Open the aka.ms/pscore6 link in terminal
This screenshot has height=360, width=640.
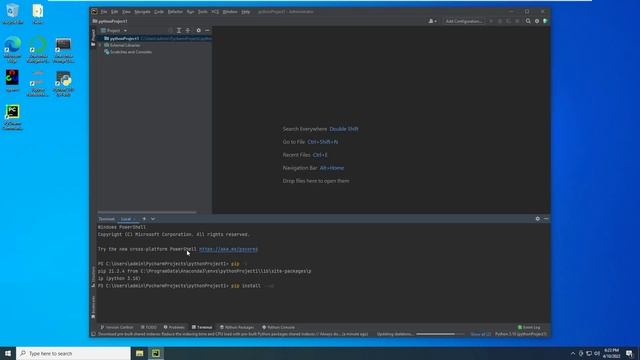coord(228,249)
